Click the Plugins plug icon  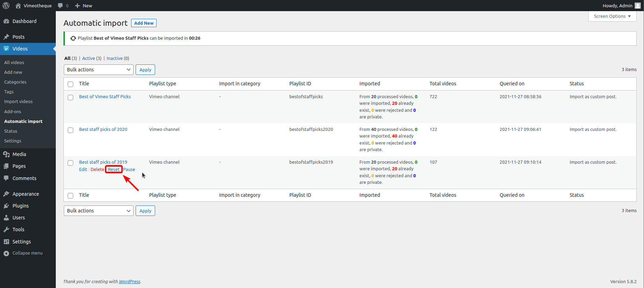pos(6,206)
